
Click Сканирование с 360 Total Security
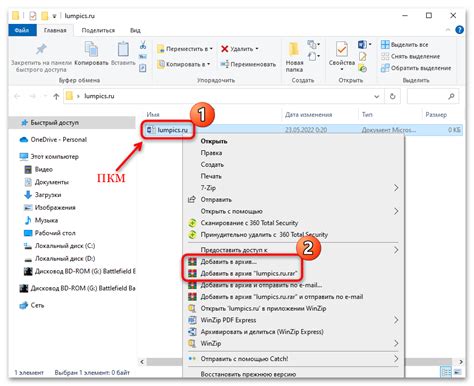click(249, 223)
